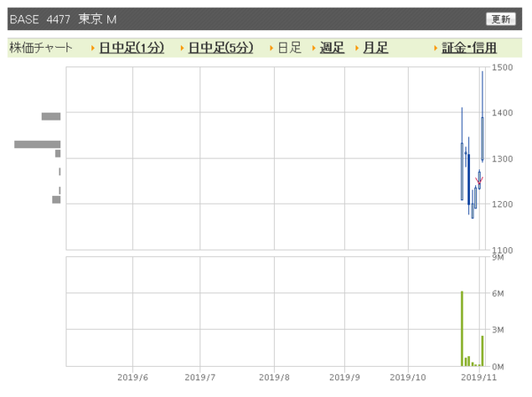Click the tallest green volume bar

462,328
